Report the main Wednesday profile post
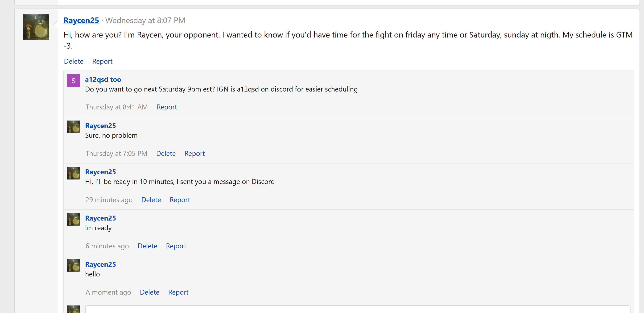The height and width of the screenshot is (313, 644). pyautogui.click(x=102, y=61)
